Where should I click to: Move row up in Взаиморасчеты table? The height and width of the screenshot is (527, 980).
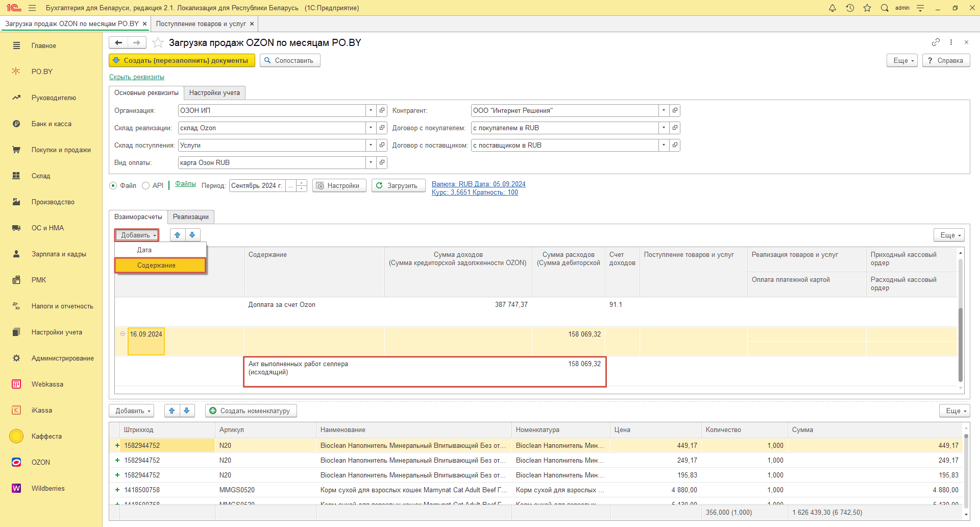[177, 235]
